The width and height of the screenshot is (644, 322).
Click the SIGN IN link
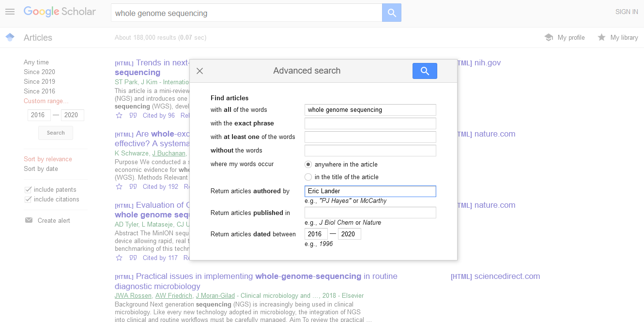point(627,12)
